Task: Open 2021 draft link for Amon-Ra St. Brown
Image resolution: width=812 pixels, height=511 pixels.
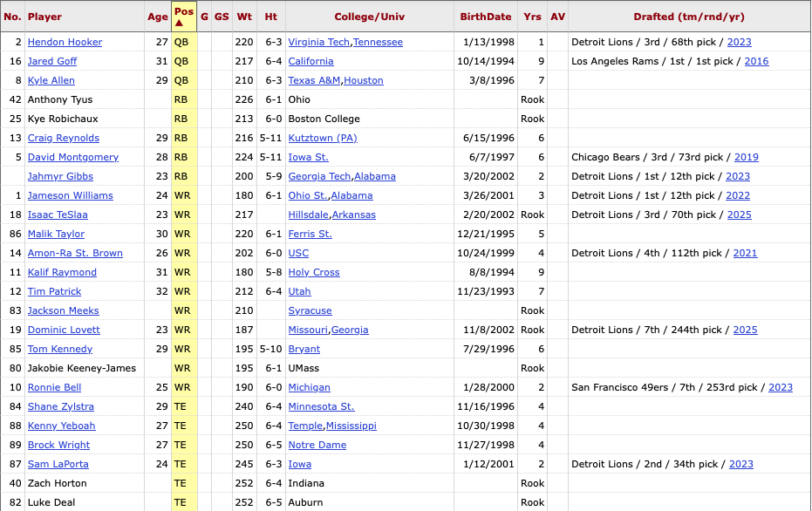Action: (745, 253)
